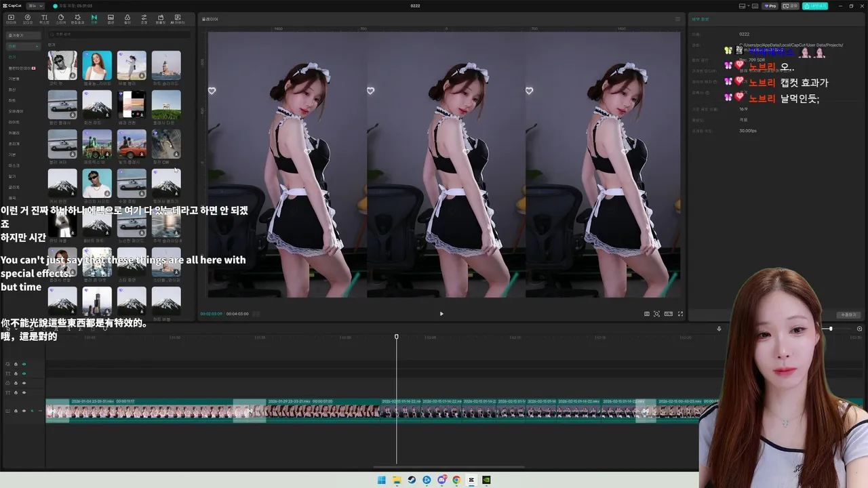Open Google Chrome from the taskbar
Screen dimensions: 868x488
tap(456, 480)
